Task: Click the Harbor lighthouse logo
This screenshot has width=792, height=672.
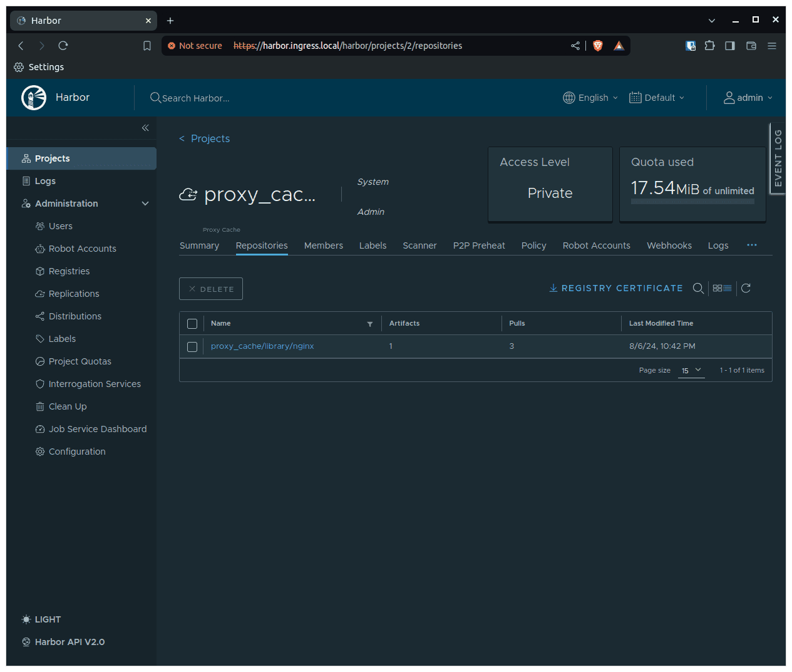Action: pyautogui.click(x=34, y=98)
